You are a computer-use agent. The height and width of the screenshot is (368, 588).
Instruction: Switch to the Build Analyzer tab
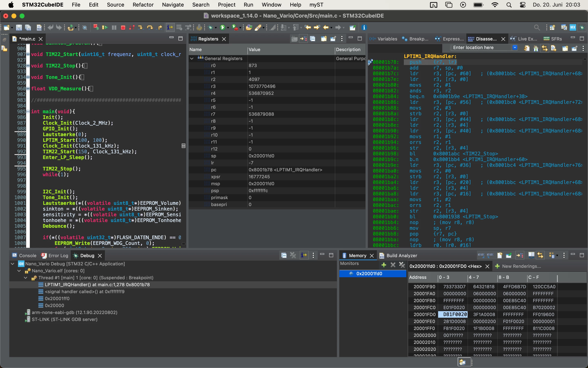click(x=398, y=256)
